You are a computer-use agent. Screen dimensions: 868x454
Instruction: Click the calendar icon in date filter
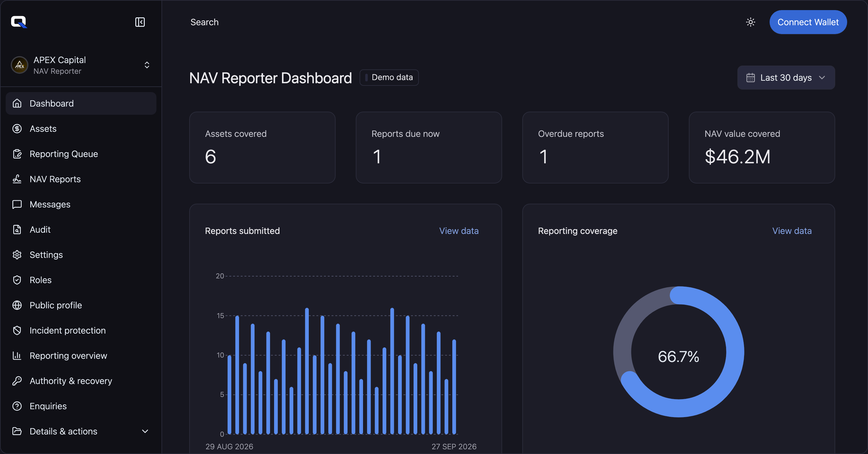click(750, 78)
